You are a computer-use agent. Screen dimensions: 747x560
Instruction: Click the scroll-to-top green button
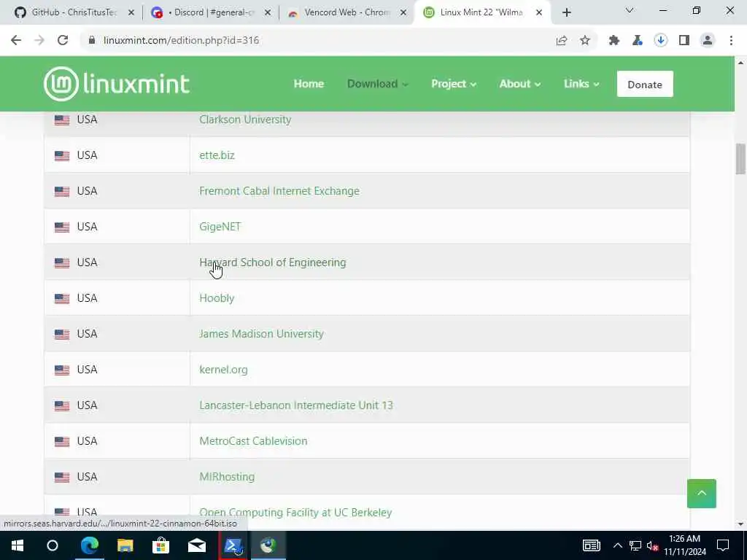tap(701, 494)
